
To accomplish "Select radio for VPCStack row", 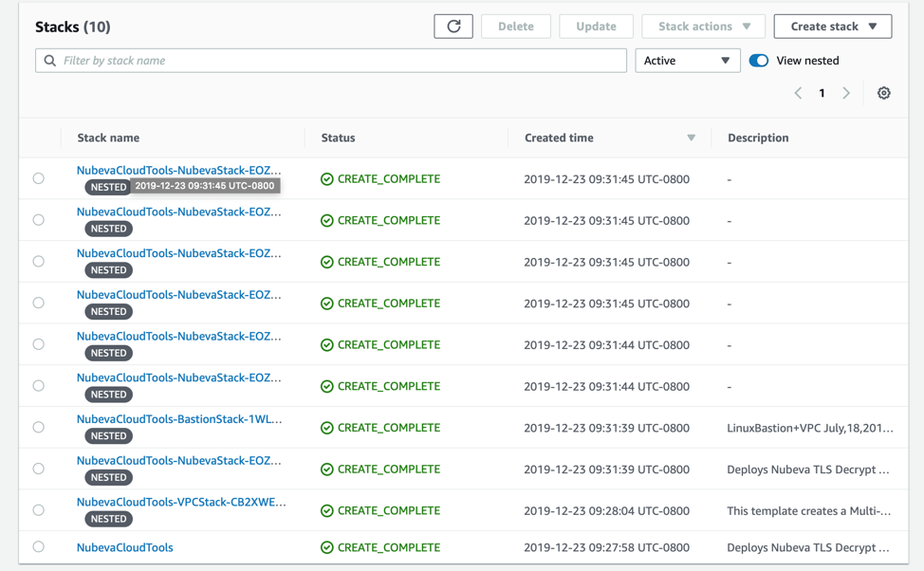I will click(38, 510).
